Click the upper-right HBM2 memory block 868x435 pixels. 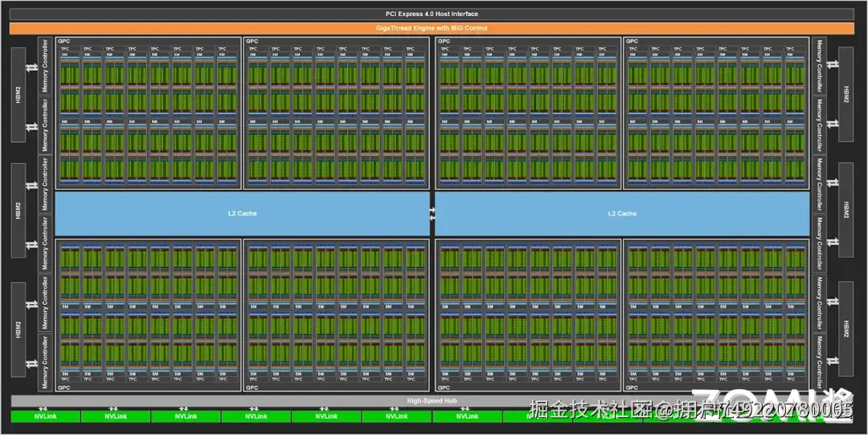pyautogui.click(x=845, y=94)
